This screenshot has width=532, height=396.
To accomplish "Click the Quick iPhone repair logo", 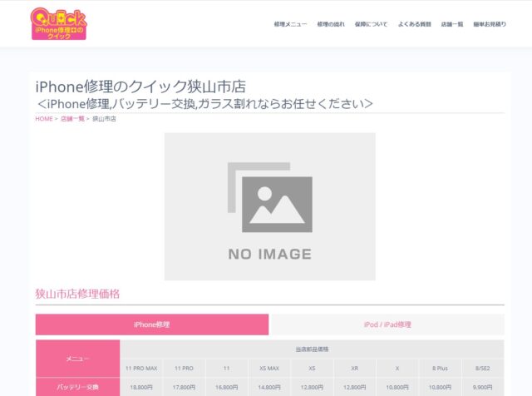I will coord(59,24).
